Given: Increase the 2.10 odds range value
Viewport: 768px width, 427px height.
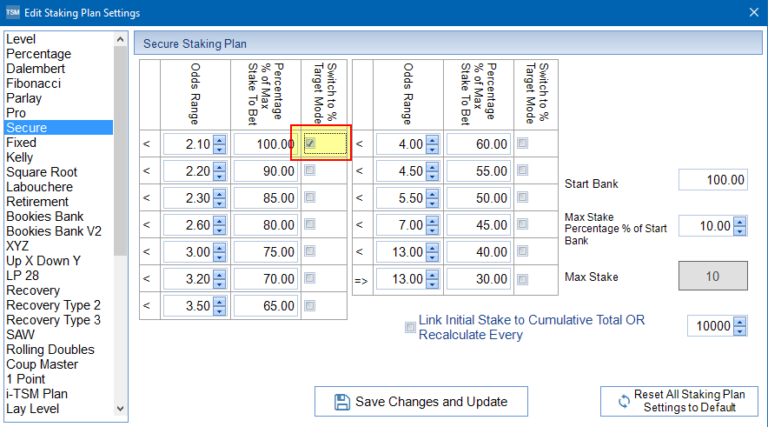Looking at the screenshot, I should tap(219, 139).
